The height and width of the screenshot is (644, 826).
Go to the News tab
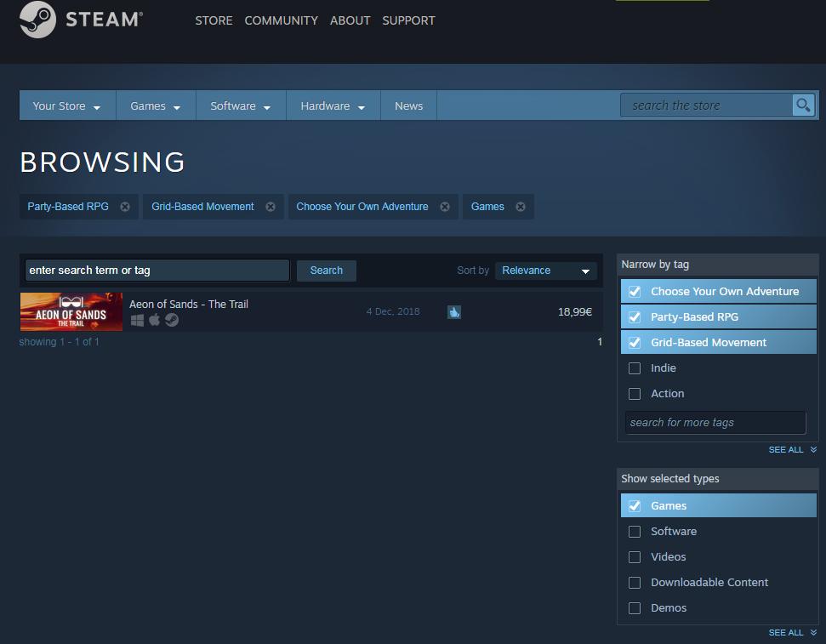[x=409, y=106]
